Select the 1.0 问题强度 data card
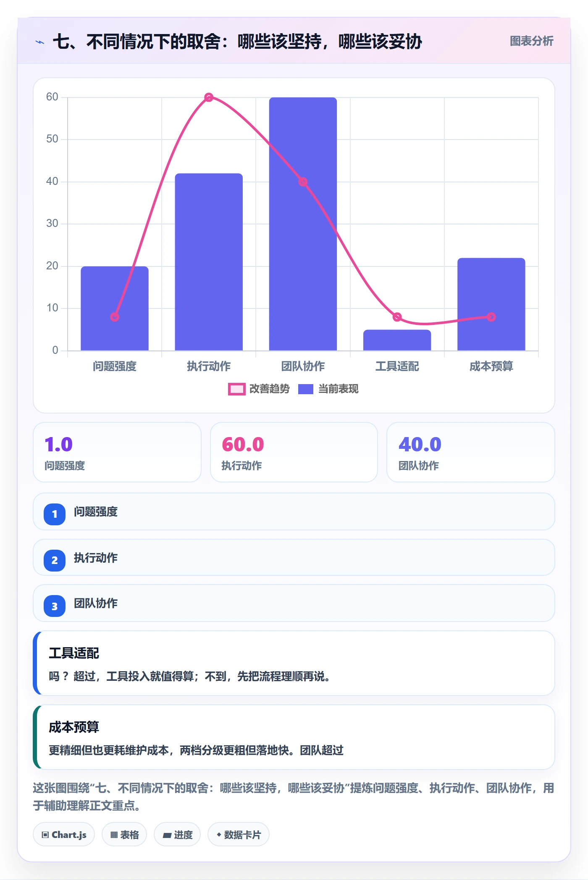 [117, 452]
